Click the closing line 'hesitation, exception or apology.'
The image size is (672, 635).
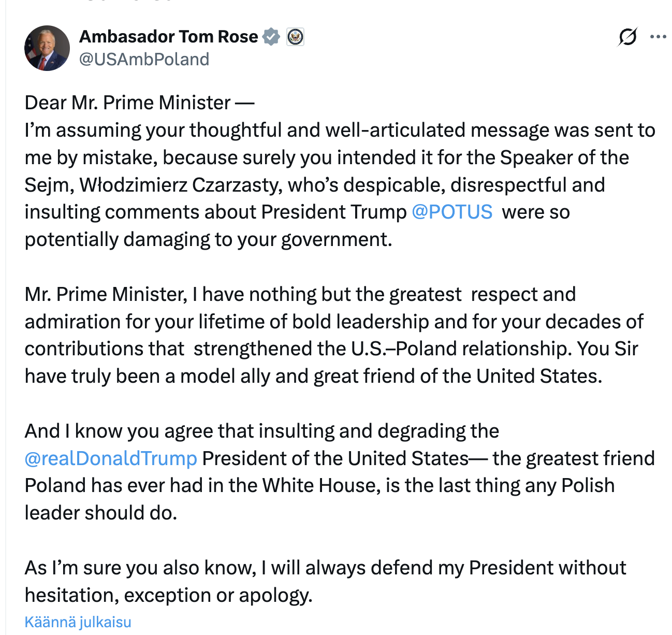(168, 595)
